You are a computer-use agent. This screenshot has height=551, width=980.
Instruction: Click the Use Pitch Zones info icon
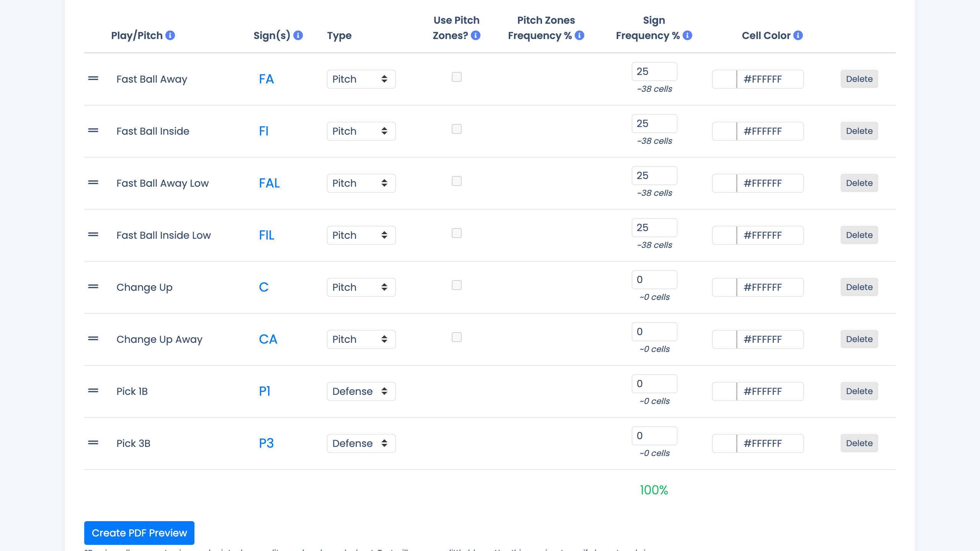[x=475, y=36]
